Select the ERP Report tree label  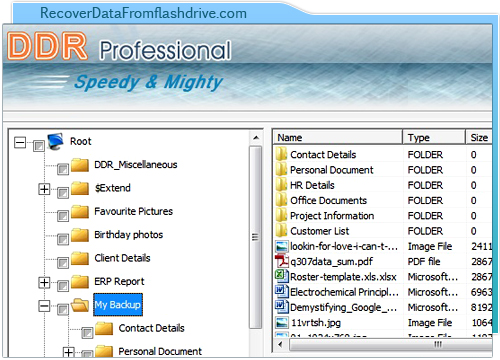coord(119,281)
